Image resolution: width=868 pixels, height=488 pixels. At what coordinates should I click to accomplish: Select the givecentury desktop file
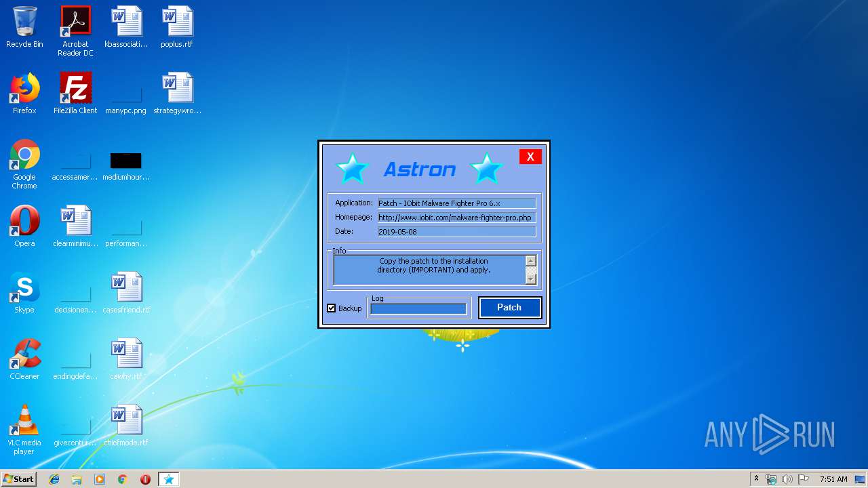(75, 430)
